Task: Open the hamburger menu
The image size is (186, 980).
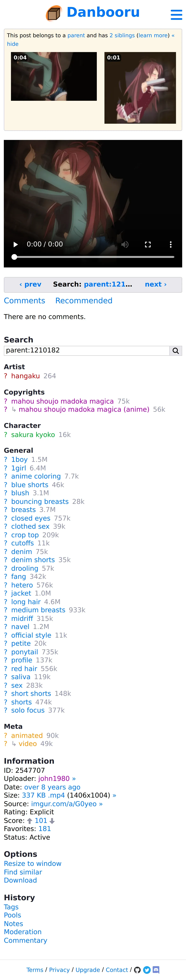Action: 176,14
